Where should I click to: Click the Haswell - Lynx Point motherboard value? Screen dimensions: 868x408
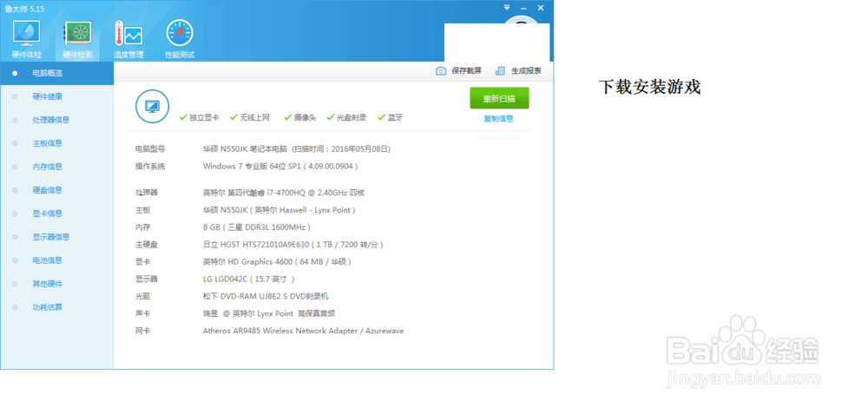coord(279,210)
